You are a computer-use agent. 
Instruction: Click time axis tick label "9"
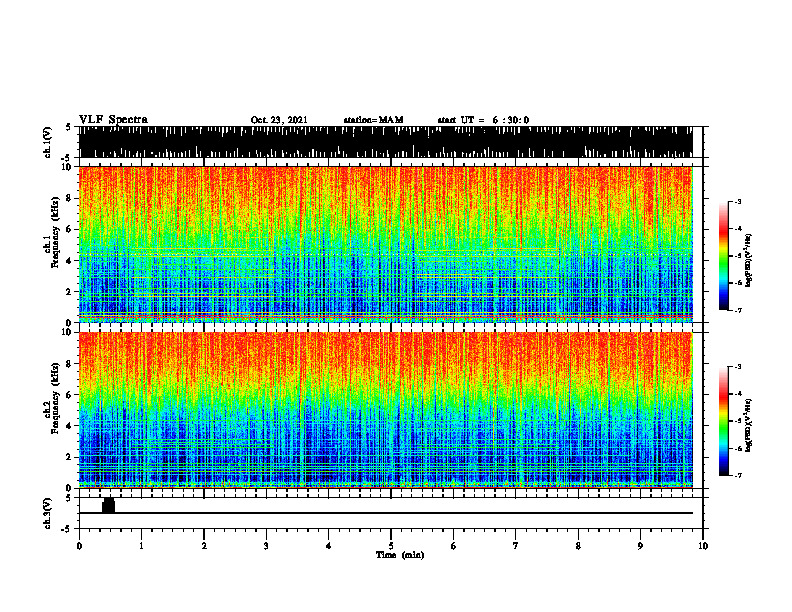point(640,546)
